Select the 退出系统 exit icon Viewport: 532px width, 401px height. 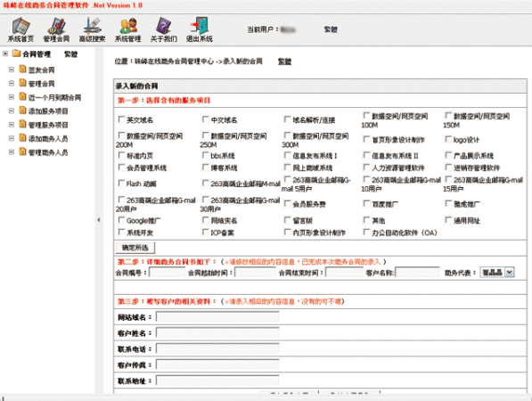(200, 26)
